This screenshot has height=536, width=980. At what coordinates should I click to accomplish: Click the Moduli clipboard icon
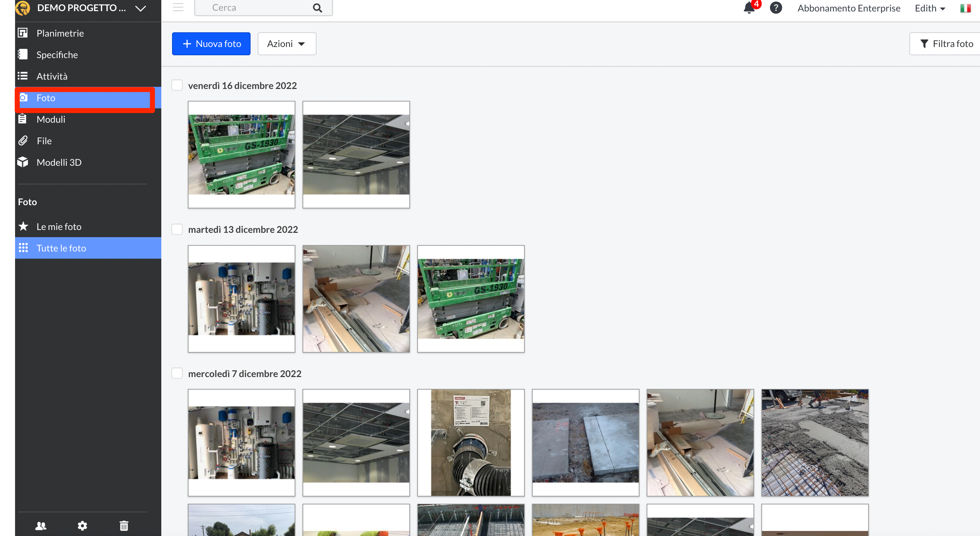(x=23, y=119)
